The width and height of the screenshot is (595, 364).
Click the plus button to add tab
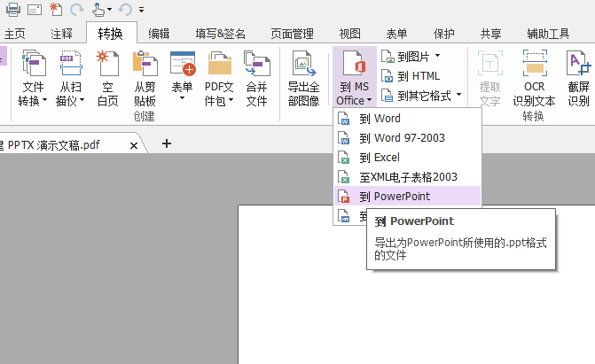[167, 143]
